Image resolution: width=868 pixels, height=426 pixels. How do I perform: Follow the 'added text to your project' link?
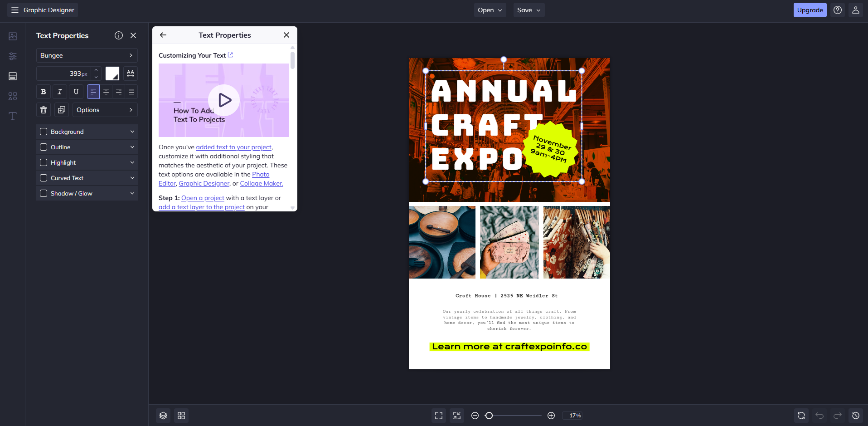tap(233, 147)
